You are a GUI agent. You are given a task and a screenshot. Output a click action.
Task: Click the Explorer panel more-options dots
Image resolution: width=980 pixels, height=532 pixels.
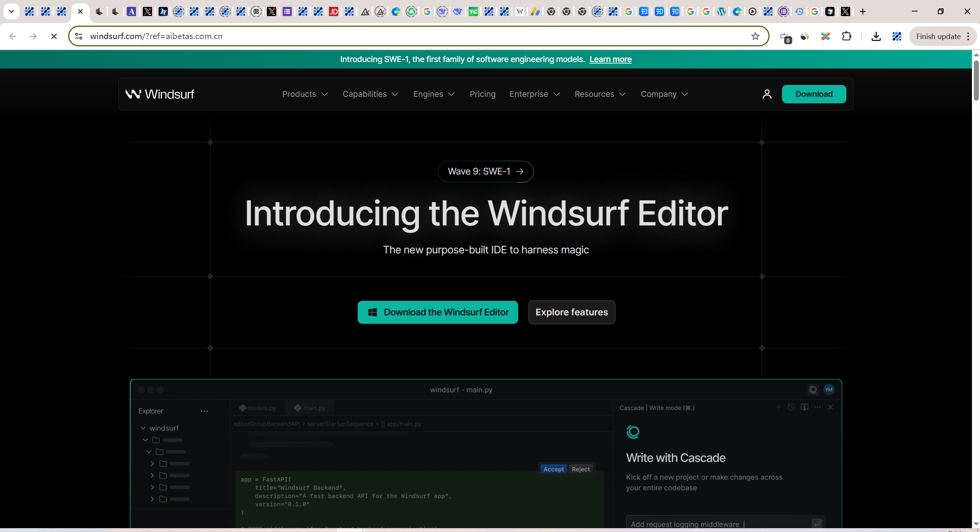coord(204,411)
